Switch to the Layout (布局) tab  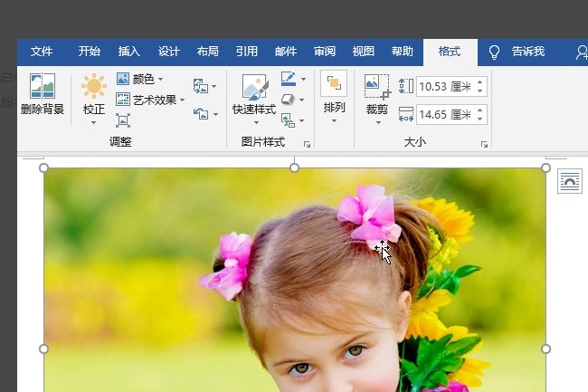pyautogui.click(x=208, y=52)
